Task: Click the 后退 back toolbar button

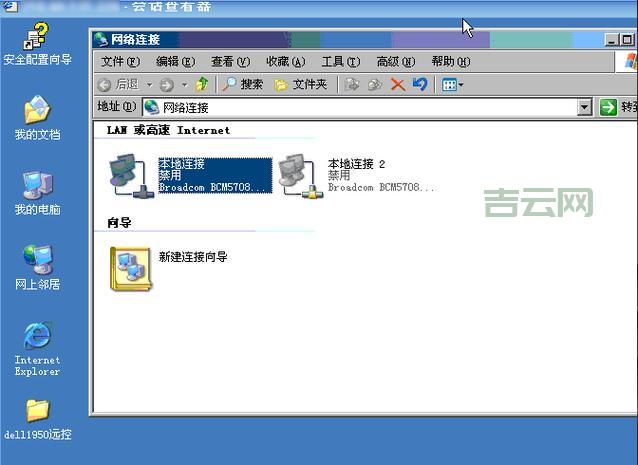Action: tap(118, 85)
